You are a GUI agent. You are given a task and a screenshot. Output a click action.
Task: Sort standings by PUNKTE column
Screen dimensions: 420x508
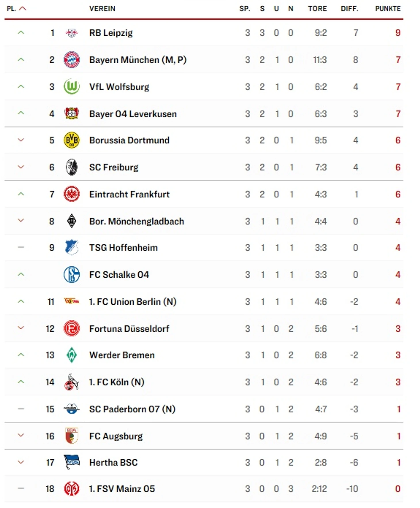tap(387, 9)
